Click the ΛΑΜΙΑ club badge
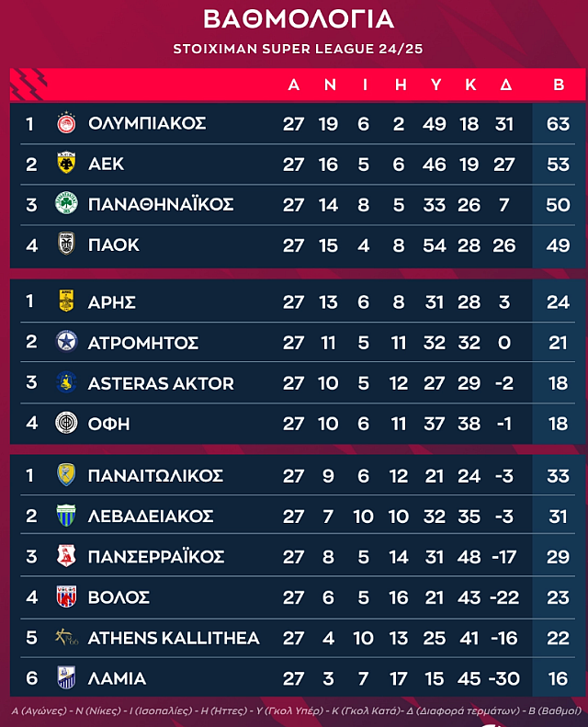The width and height of the screenshot is (588, 727). pos(66,677)
